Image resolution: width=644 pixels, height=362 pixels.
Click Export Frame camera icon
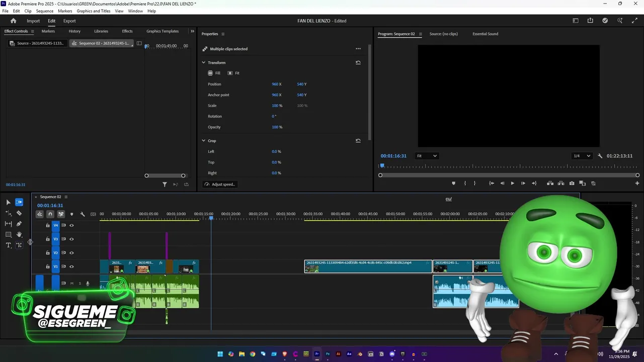click(572, 184)
